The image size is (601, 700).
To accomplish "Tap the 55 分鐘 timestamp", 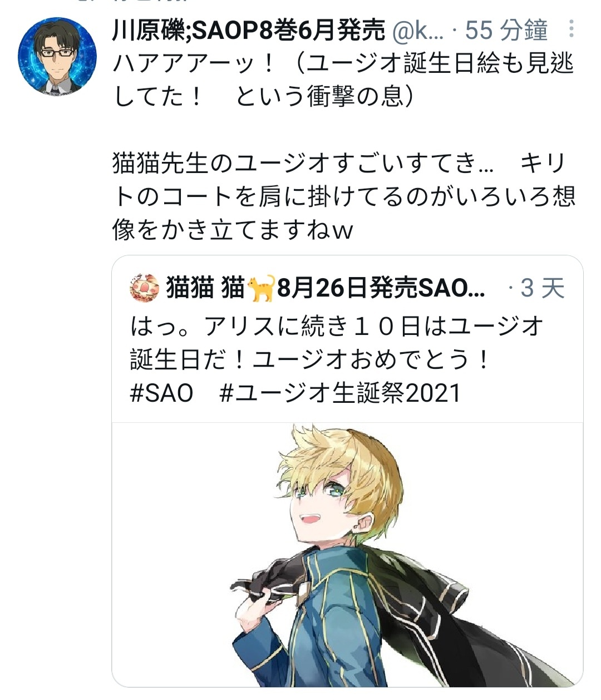I will tap(506, 31).
